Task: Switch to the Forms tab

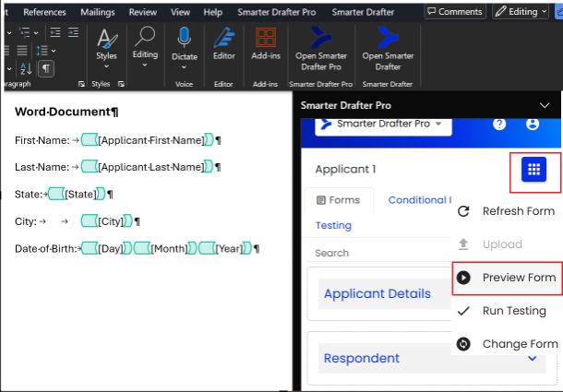Action: click(x=338, y=200)
